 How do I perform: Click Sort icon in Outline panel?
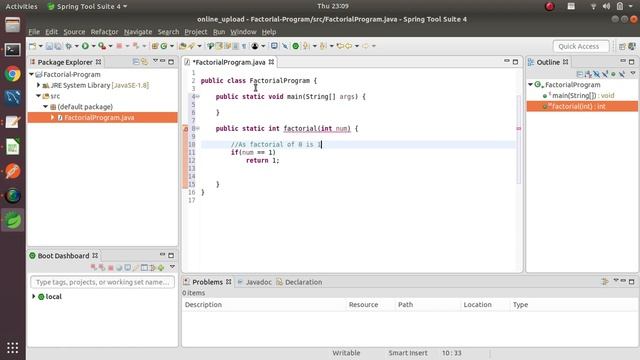(x=588, y=74)
